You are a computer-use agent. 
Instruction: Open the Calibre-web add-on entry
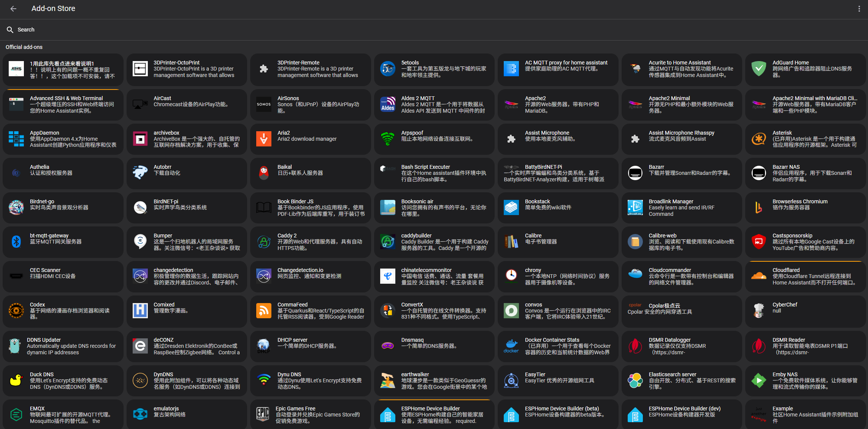coord(682,242)
